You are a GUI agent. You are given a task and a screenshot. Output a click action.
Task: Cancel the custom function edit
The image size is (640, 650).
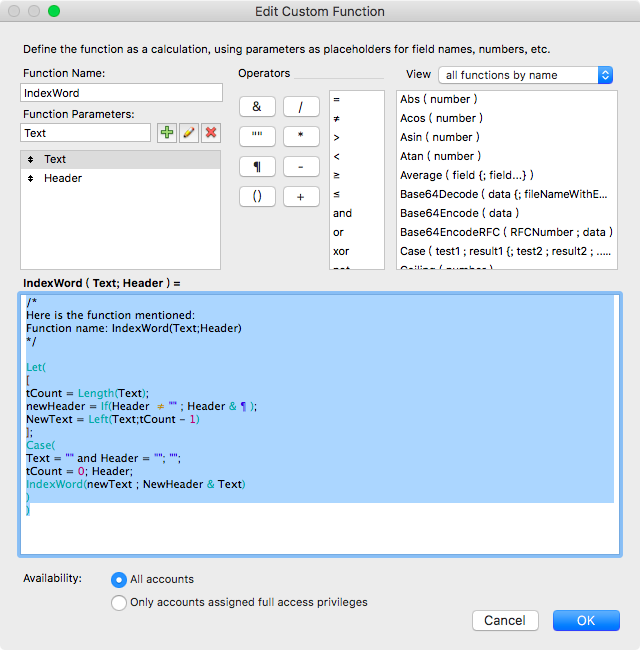click(505, 621)
